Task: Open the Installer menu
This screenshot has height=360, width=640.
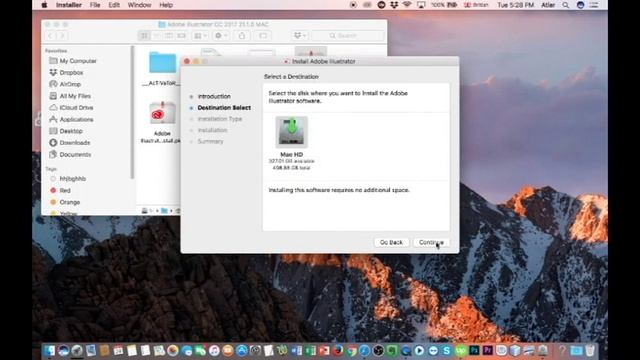Action: click(69, 5)
